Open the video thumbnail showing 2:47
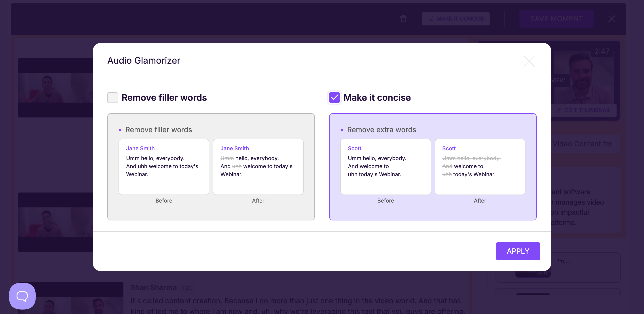This screenshot has width=644, height=314. [x=585, y=75]
